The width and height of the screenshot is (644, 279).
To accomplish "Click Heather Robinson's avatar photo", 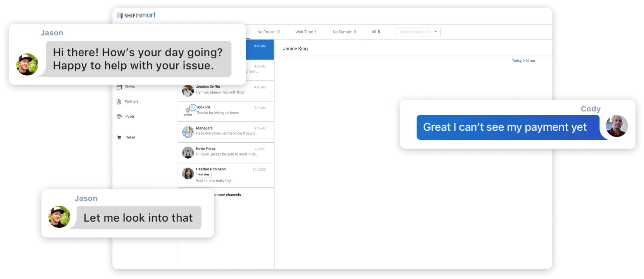I will click(x=188, y=173).
